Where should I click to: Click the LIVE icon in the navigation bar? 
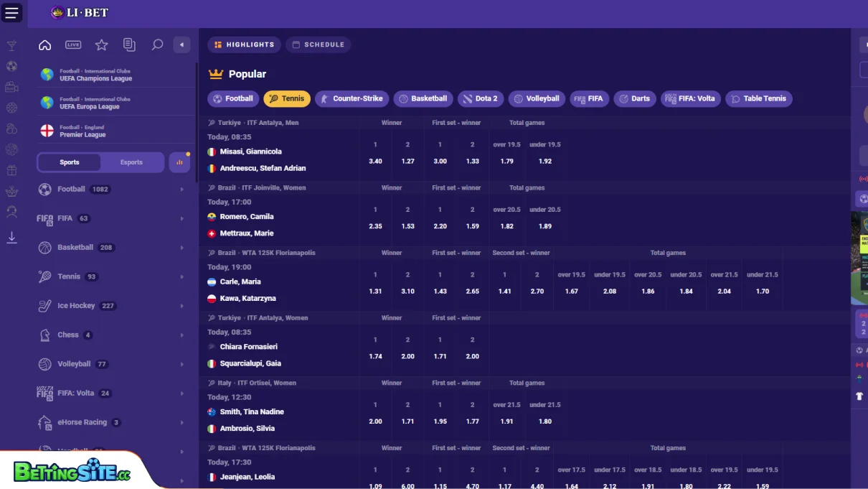tap(72, 45)
